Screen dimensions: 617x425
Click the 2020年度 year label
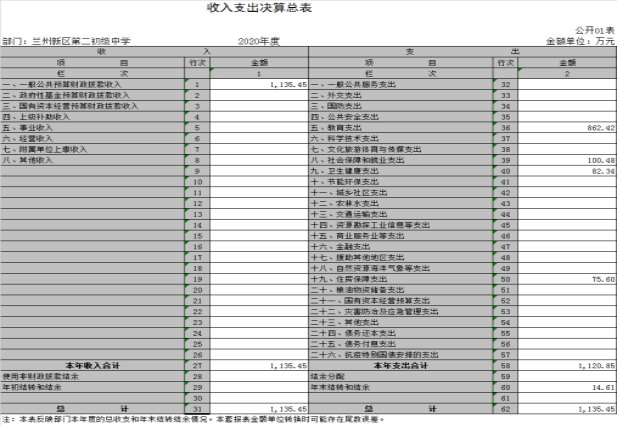tap(258, 41)
